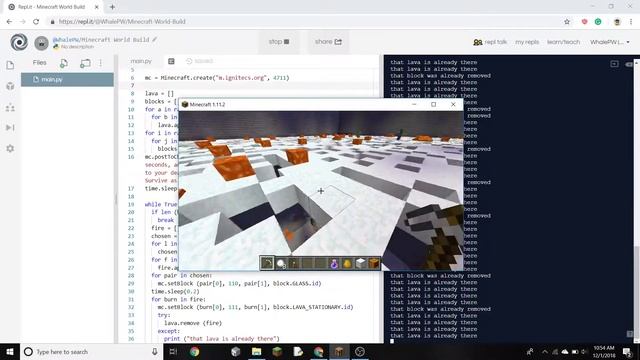Select the purple potion in Minecraft hotbar

pos(334,264)
